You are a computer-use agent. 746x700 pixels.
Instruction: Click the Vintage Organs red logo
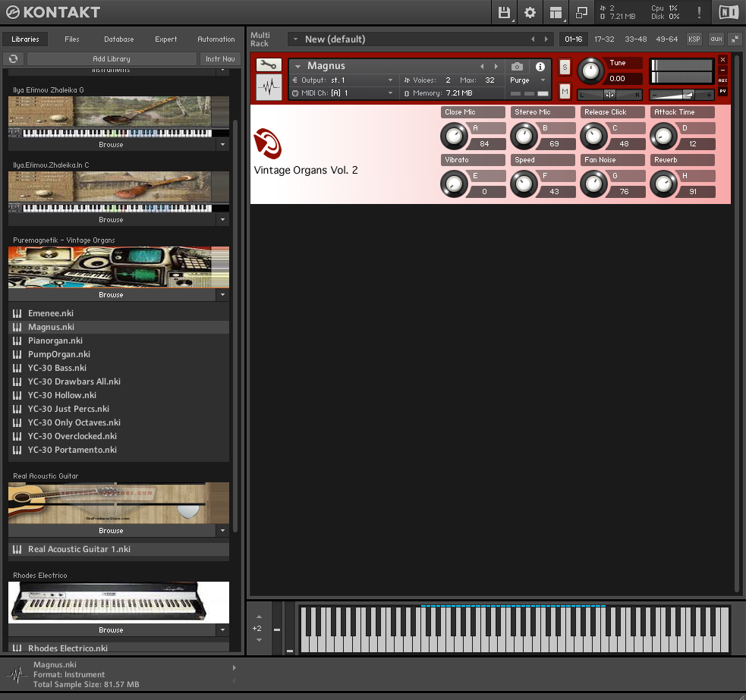(x=267, y=143)
